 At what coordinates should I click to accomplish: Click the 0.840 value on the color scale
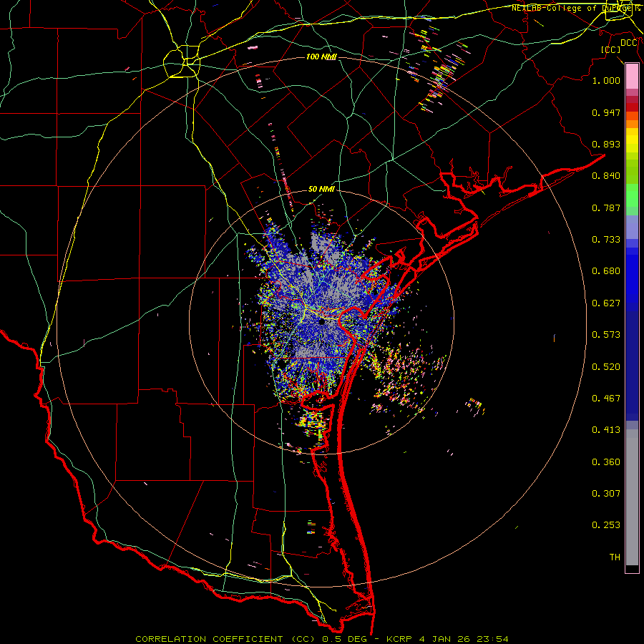point(606,176)
